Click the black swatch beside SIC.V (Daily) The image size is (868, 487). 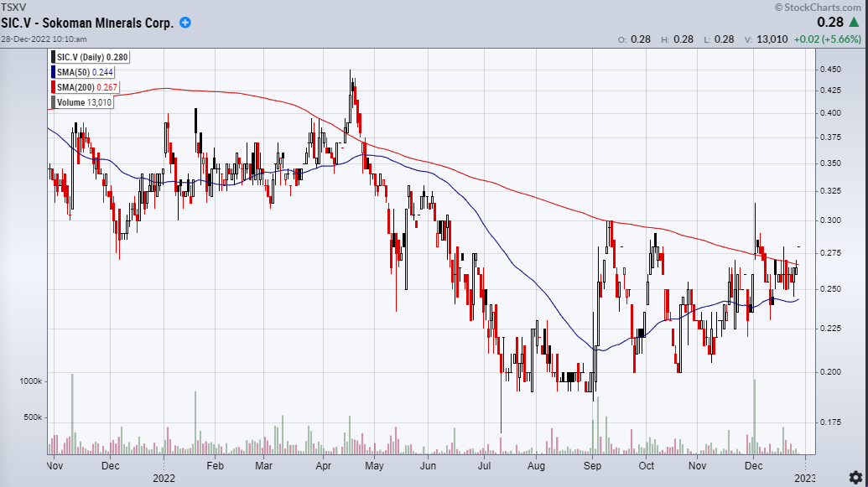[53, 57]
